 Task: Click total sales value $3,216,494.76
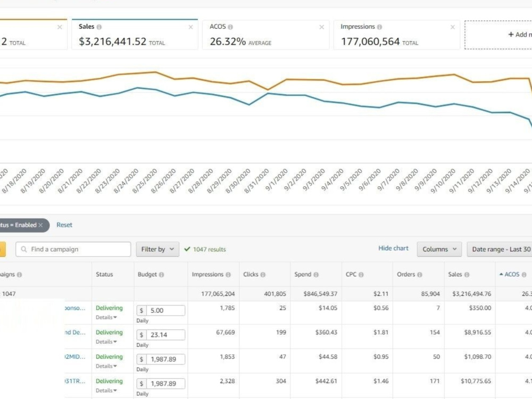click(471, 294)
